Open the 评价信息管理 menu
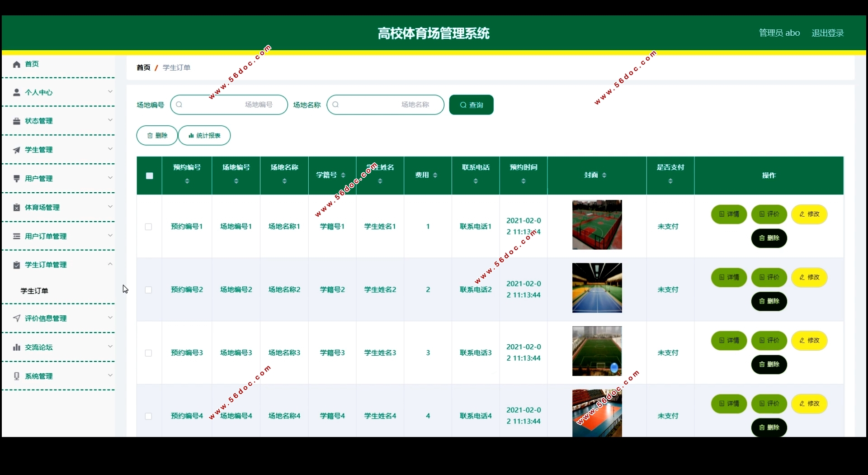 [46, 318]
